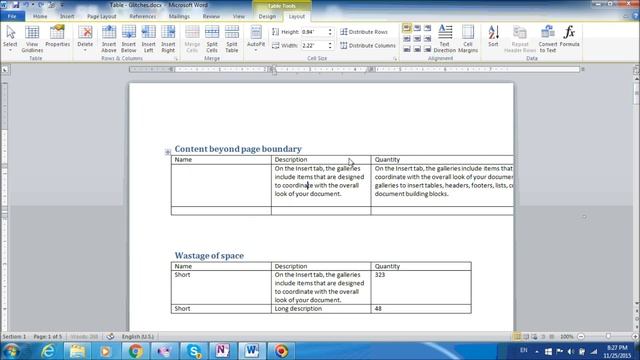Click the Undo icon in Quick Access Toolbar
Screen dimensions: 640x360
tap(26, 5)
